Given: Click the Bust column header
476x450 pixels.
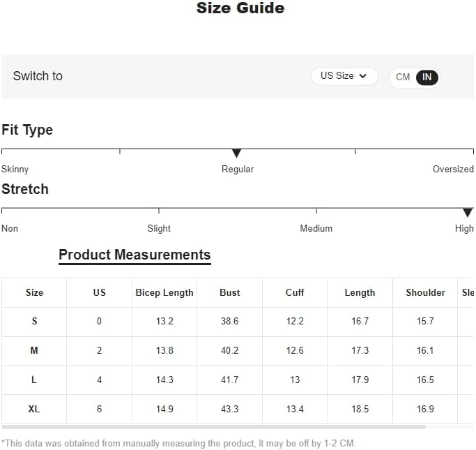Looking at the screenshot, I should [x=229, y=292].
